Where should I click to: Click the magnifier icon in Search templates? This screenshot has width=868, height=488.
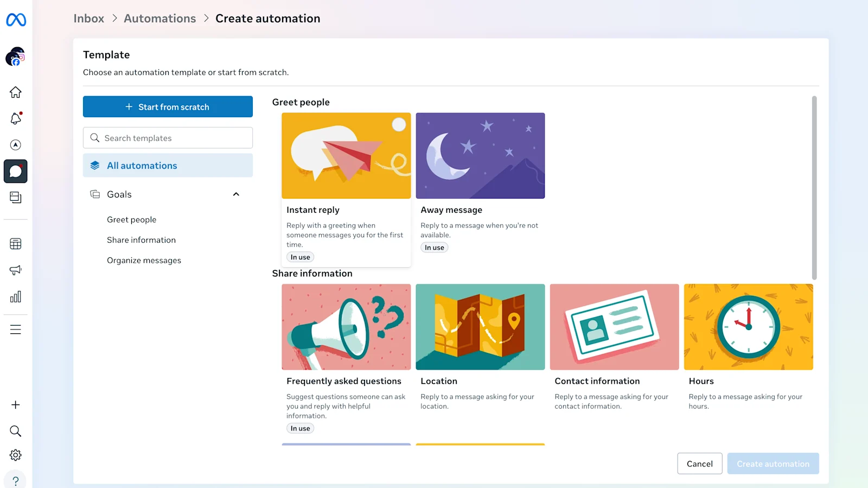click(x=95, y=138)
